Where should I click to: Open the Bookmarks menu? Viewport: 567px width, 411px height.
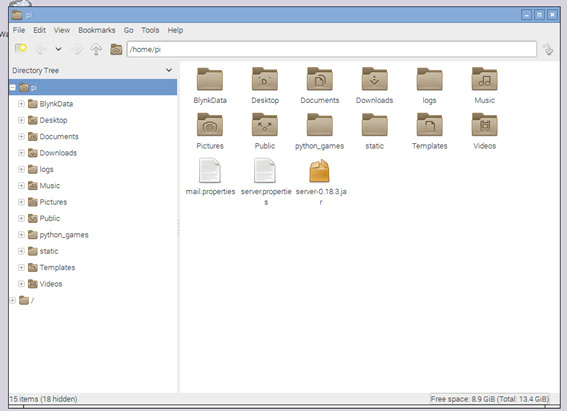(x=97, y=30)
